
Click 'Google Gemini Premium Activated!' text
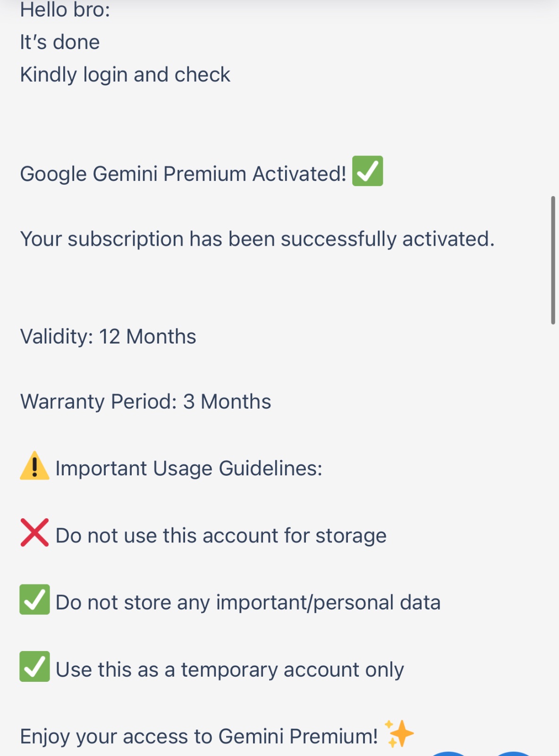pos(183,174)
